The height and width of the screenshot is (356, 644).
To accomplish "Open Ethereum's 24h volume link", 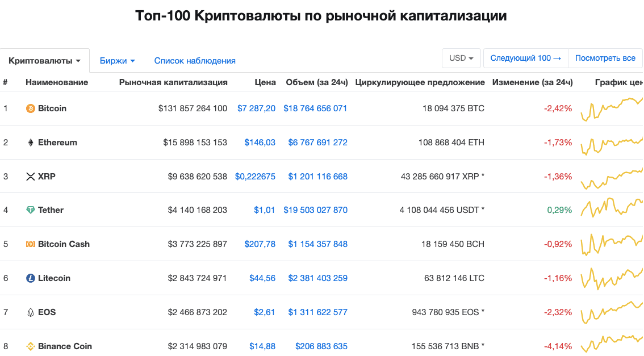I will (x=317, y=142).
